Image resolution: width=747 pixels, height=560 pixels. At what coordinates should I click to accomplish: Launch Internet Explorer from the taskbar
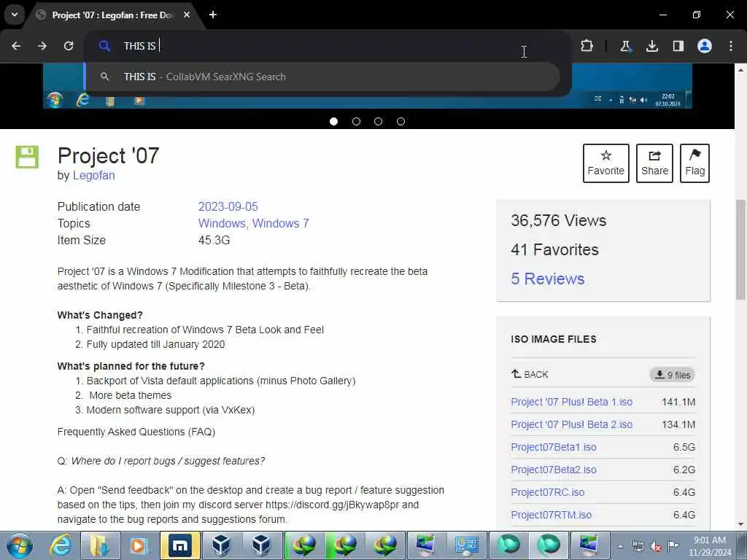tap(61, 545)
